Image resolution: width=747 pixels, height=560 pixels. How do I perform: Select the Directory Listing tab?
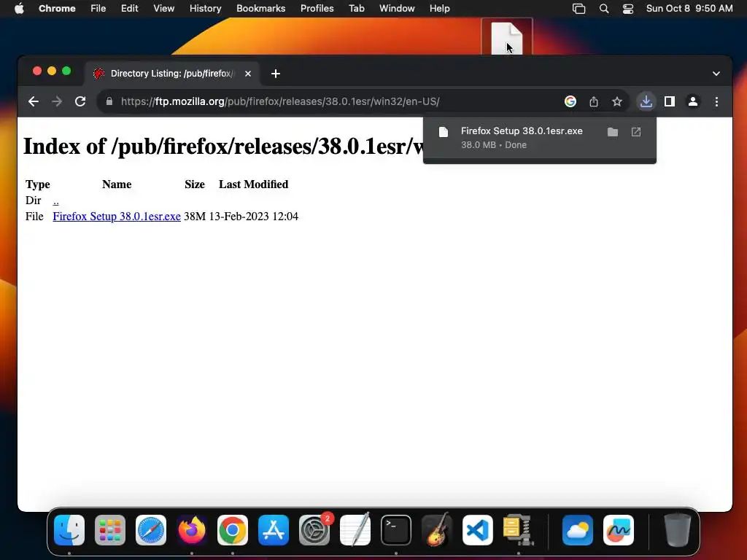click(x=172, y=74)
